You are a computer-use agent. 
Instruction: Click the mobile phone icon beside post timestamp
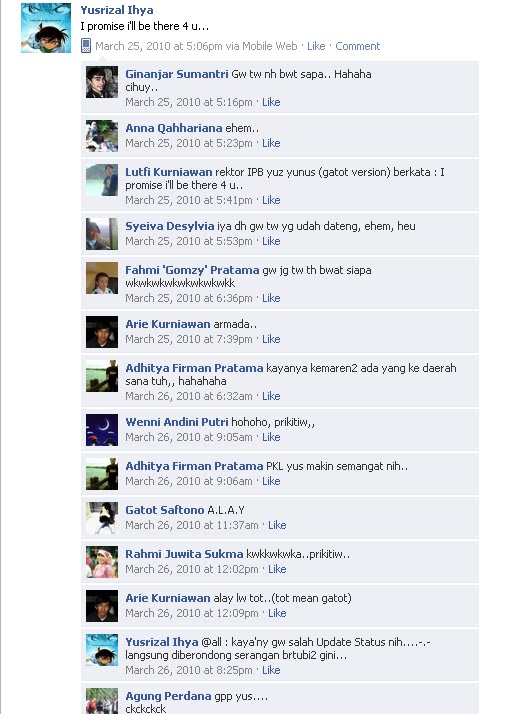coord(86,46)
